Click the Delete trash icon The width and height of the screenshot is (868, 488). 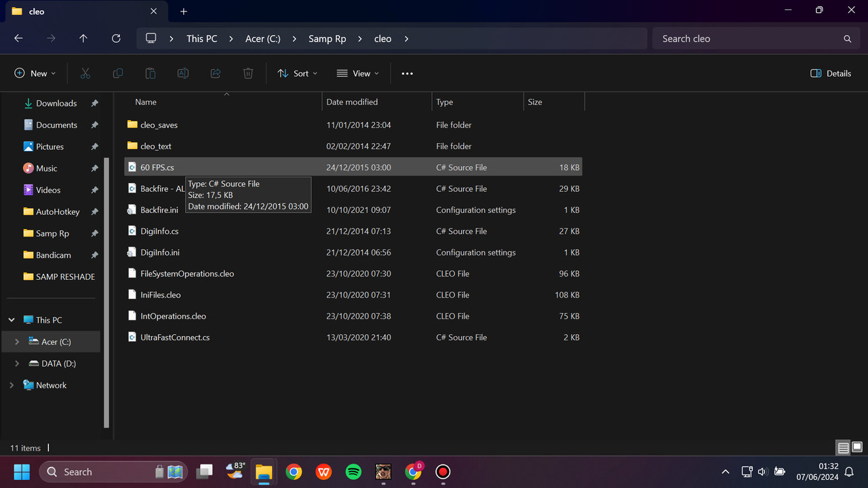248,73
